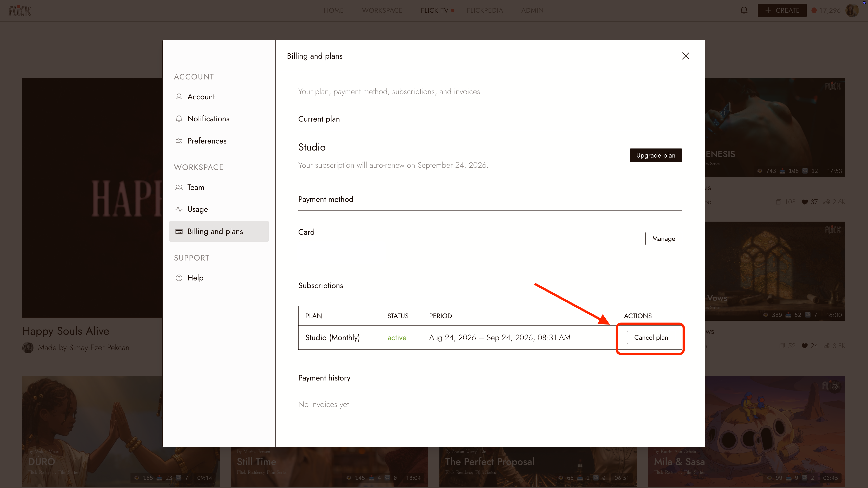Click the Help question mark icon

tap(179, 278)
